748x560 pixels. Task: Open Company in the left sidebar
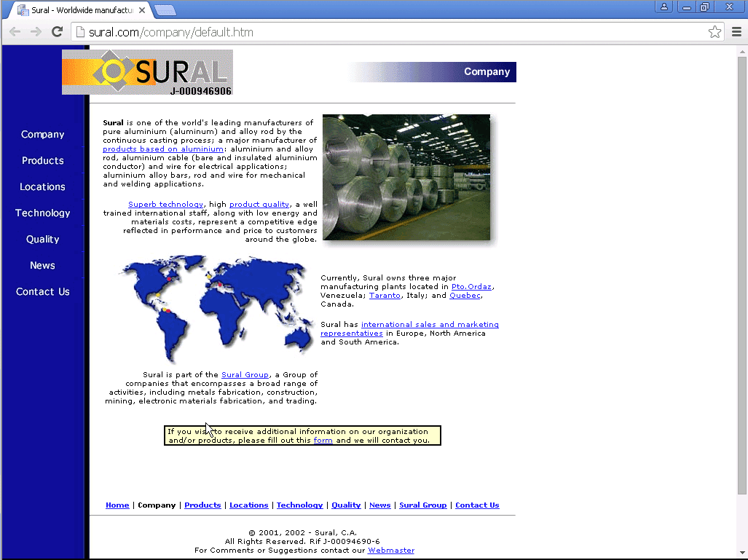pyautogui.click(x=42, y=135)
